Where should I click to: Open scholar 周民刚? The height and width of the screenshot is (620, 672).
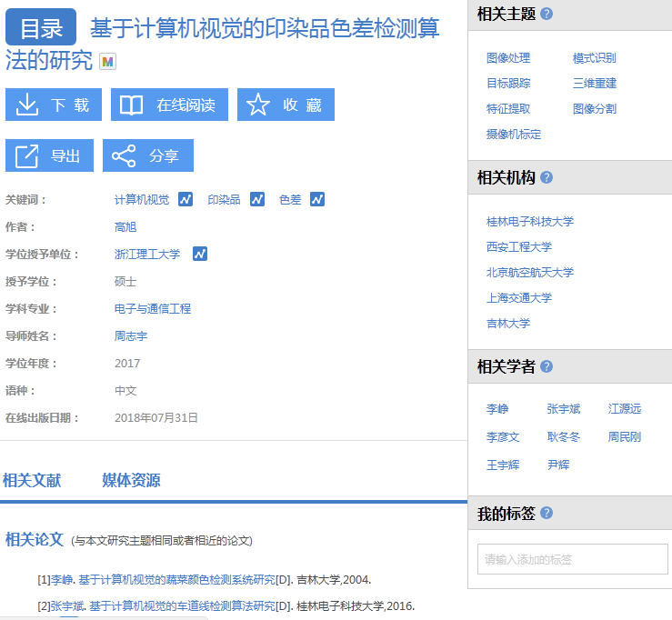pos(625,437)
